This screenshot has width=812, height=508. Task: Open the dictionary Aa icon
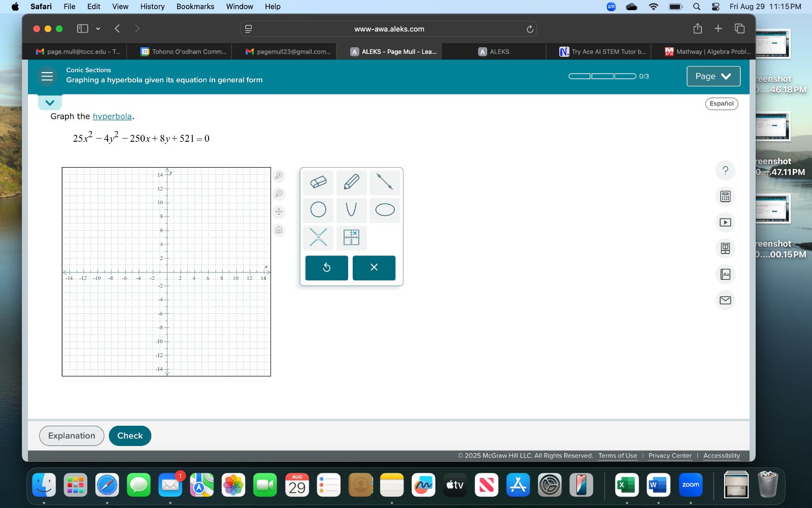[x=725, y=274]
